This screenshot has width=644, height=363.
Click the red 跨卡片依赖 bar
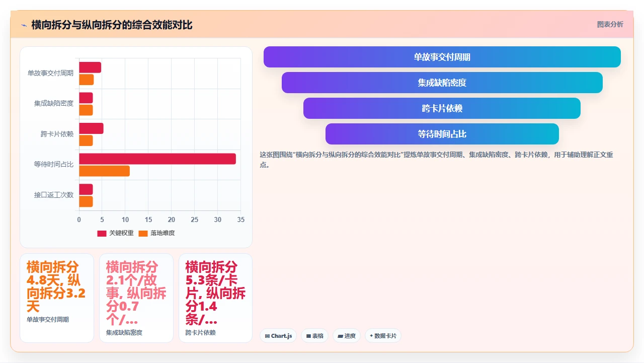[91, 128]
